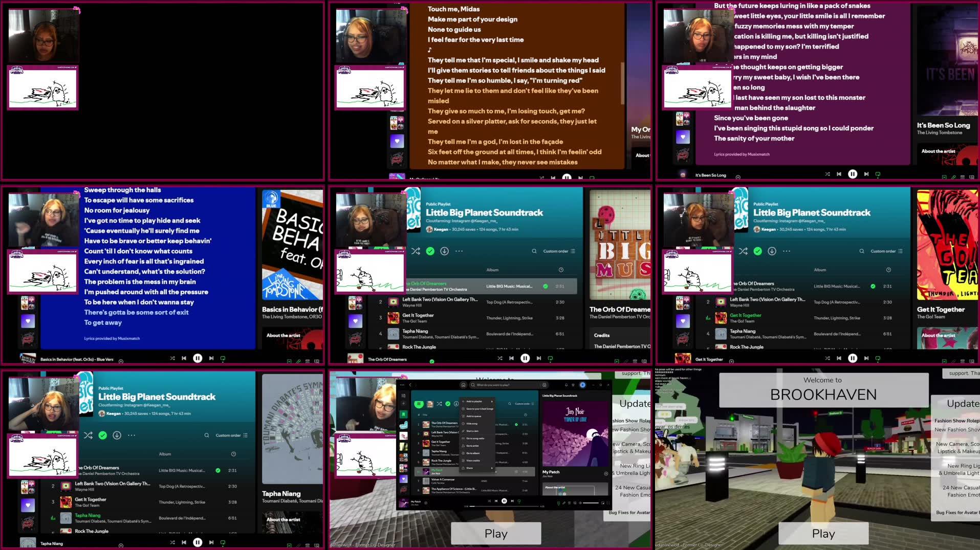This screenshot has width=980, height=550.
Task: Expand Add to playlist submenu in context menu
Action: (x=477, y=402)
